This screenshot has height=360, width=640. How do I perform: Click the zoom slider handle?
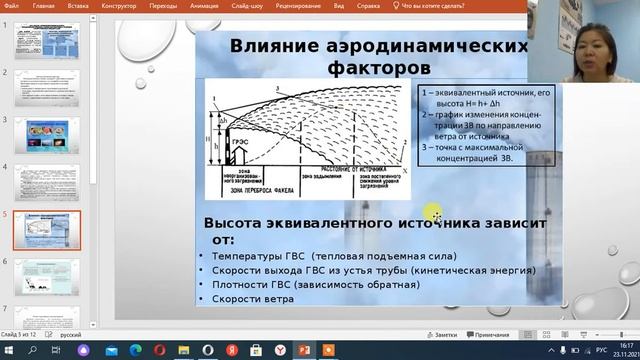coord(622,335)
